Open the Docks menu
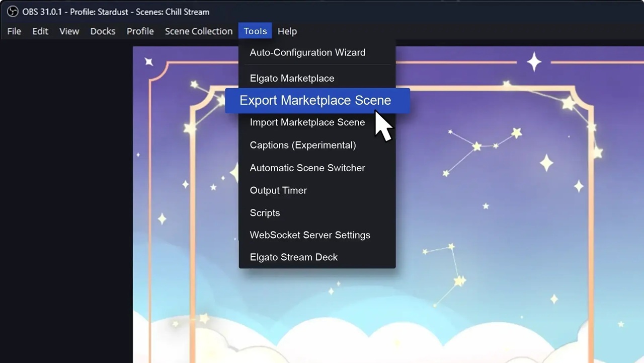The width and height of the screenshot is (644, 363). (103, 31)
